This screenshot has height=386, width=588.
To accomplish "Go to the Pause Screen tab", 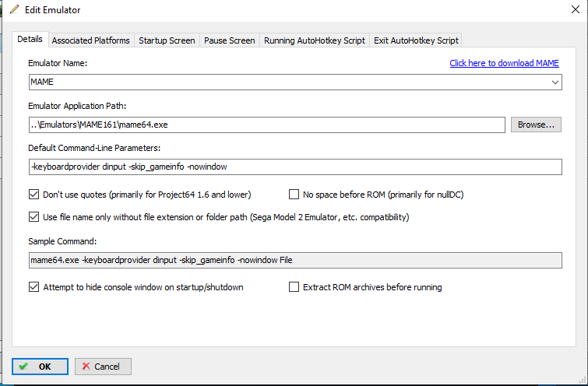I will 230,40.
